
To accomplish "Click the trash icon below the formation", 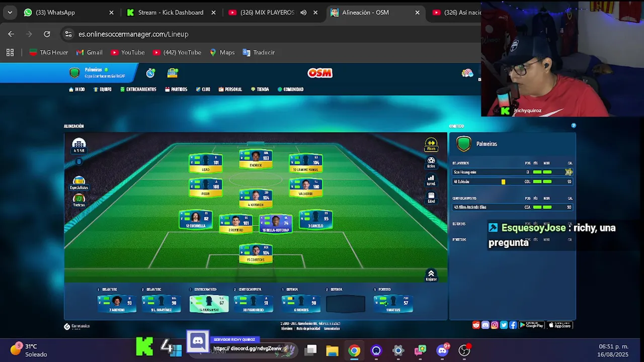I will tap(79, 162).
